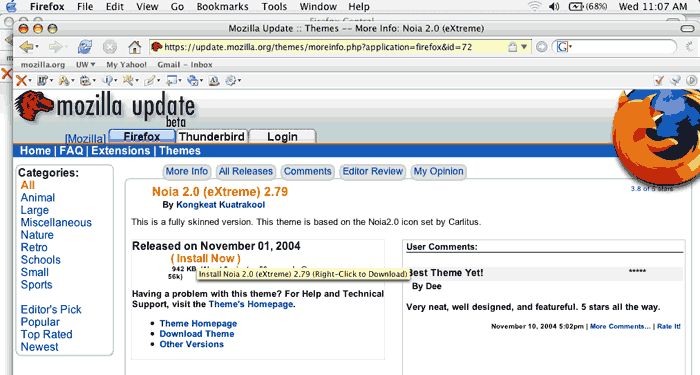Viewport: 700px width, 375px height.
Task: Click the magic wand Miscellaneous icon
Action: (x=128, y=80)
